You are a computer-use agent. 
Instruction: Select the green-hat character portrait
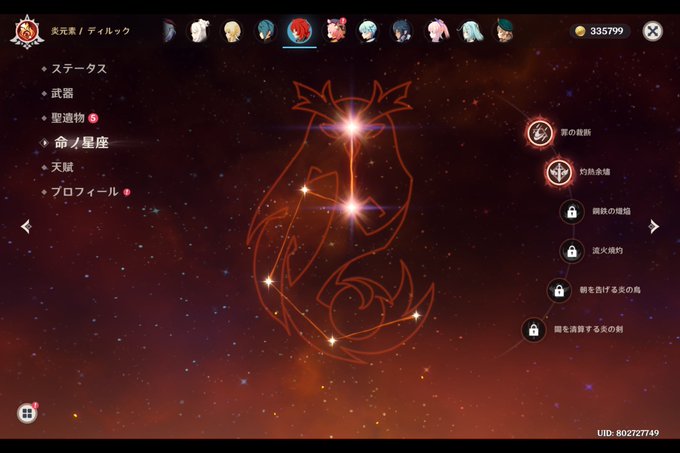pos(503,31)
